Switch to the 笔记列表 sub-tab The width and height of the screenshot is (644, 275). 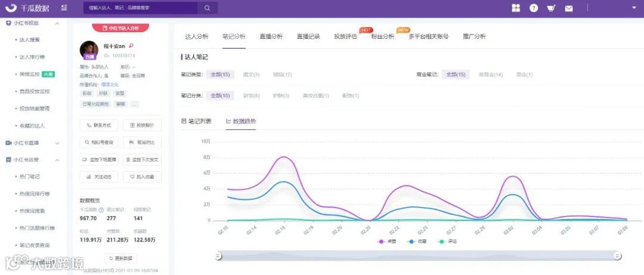[x=197, y=121]
